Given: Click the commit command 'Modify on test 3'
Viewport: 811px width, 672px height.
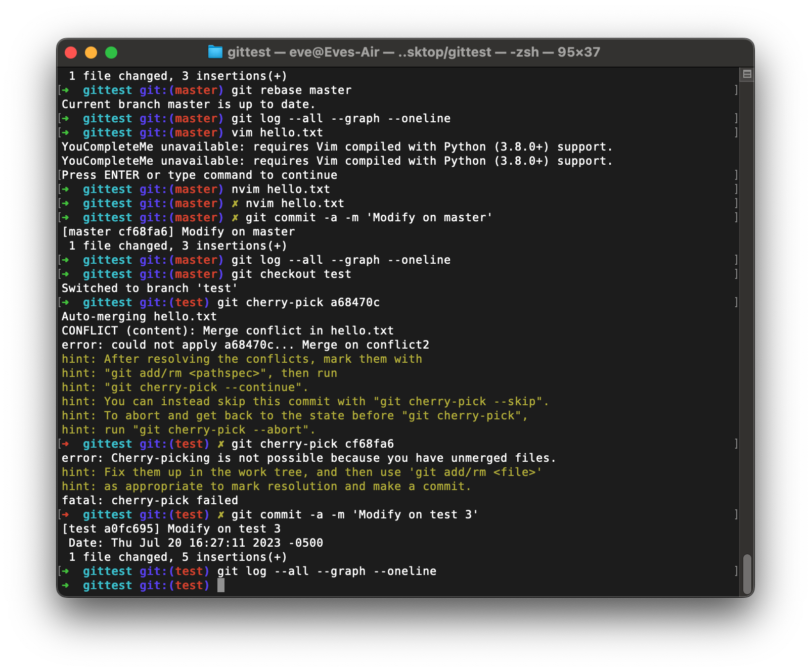Looking at the screenshot, I should (x=355, y=515).
